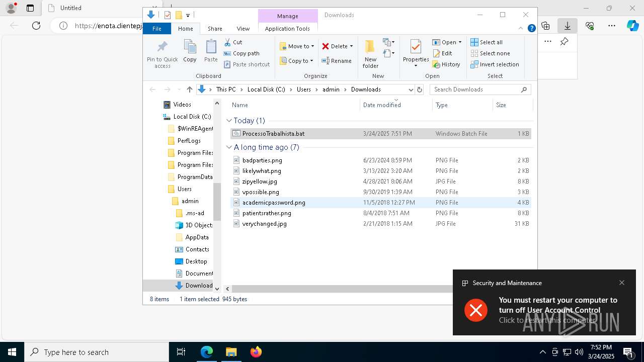Open the Application Tools tab

(287, 29)
